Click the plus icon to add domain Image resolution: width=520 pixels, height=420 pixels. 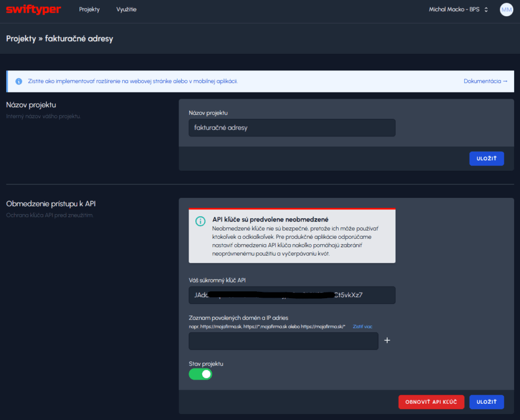click(387, 340)
